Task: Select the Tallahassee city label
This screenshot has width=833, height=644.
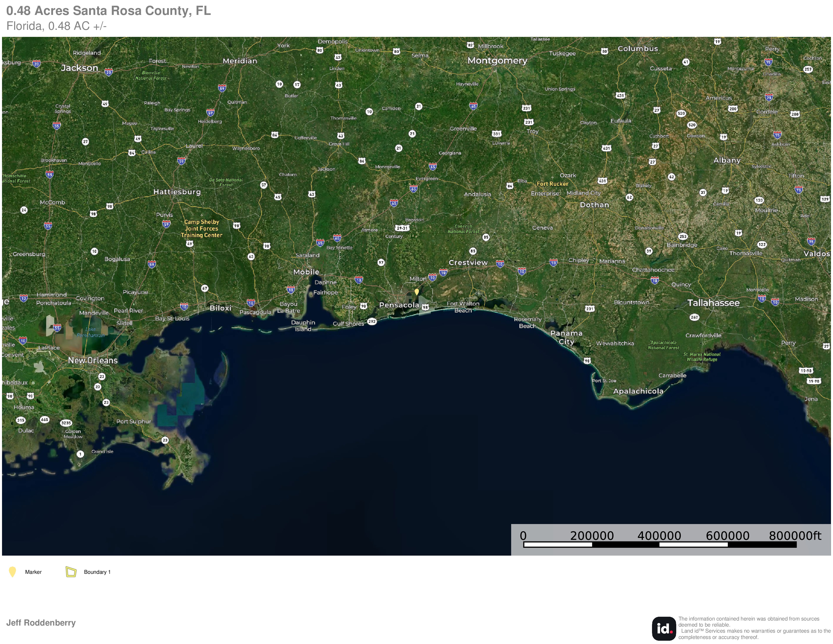Action: tap(713, 303)
